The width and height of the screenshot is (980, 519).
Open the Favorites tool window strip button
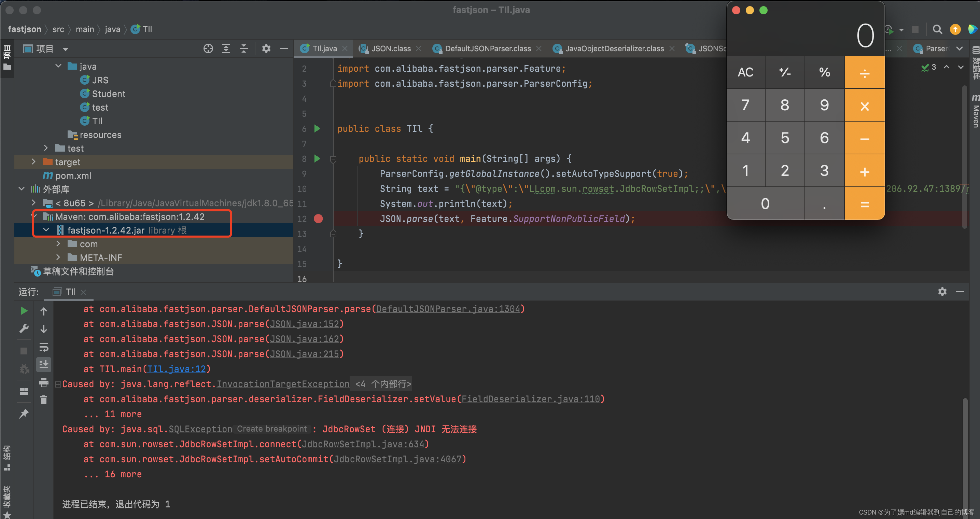[7, 502]
